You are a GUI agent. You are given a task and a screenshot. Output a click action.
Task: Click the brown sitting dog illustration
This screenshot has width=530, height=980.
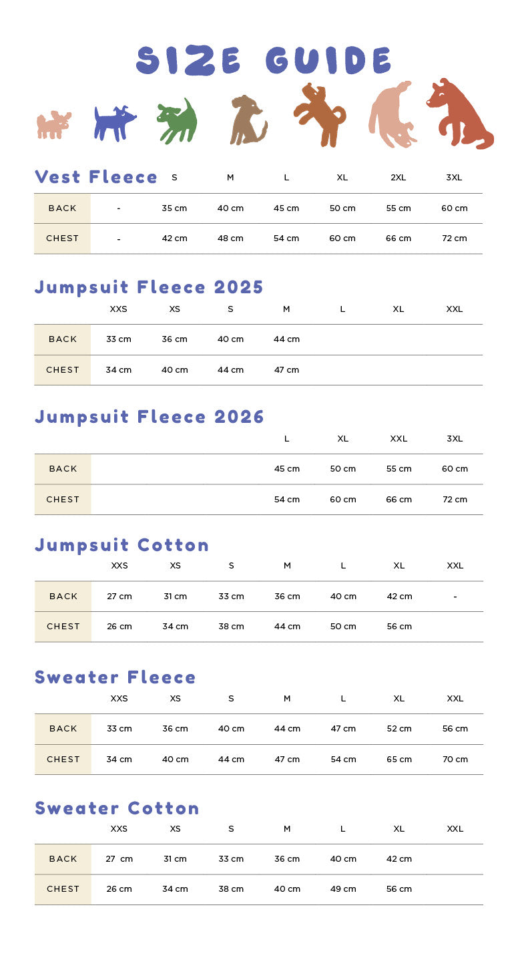[247, 121]
